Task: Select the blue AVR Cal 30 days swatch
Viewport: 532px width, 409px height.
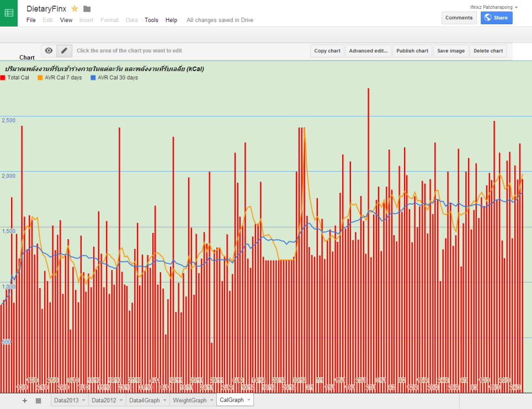Action: 93,78
